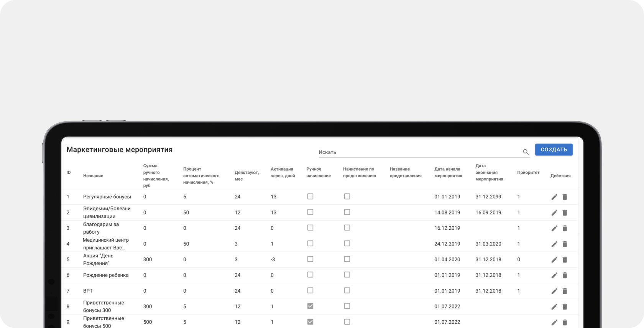Click the -3 activation days value
Viewport: 644px width, 328px height.
pos(273,260)
